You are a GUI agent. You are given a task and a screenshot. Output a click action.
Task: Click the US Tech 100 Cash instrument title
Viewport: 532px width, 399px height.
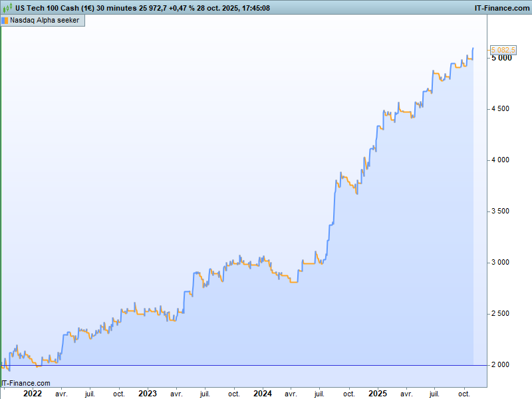coord(55,8)
